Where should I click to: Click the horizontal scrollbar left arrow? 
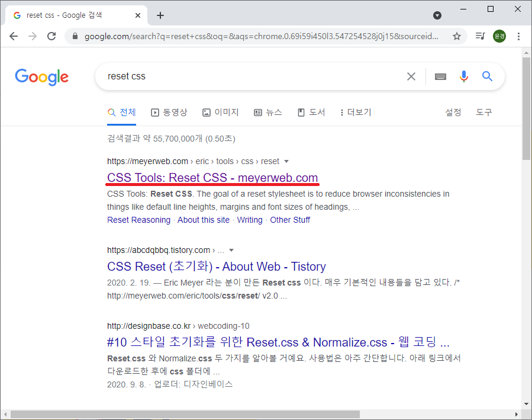[x=5, y=414]
